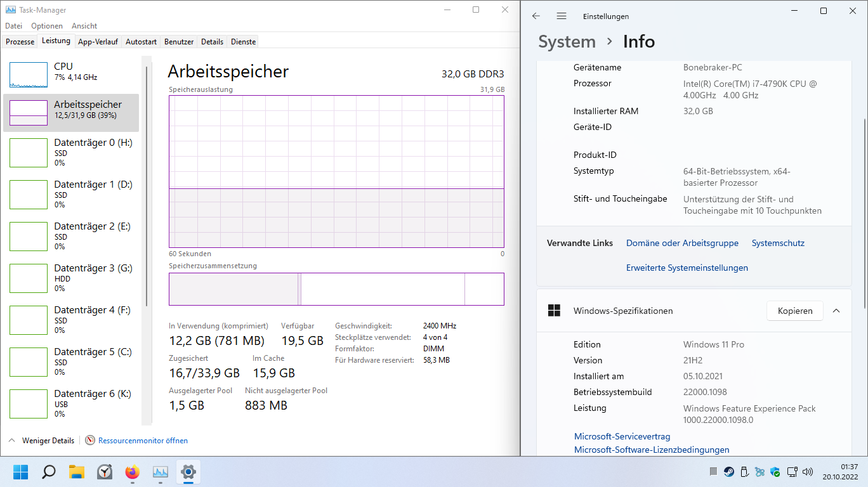The width and height of the screenshot is (868, 487).
Task: Open Domäne oder Arbeitsgruppe link
Action: click(682, 243)
